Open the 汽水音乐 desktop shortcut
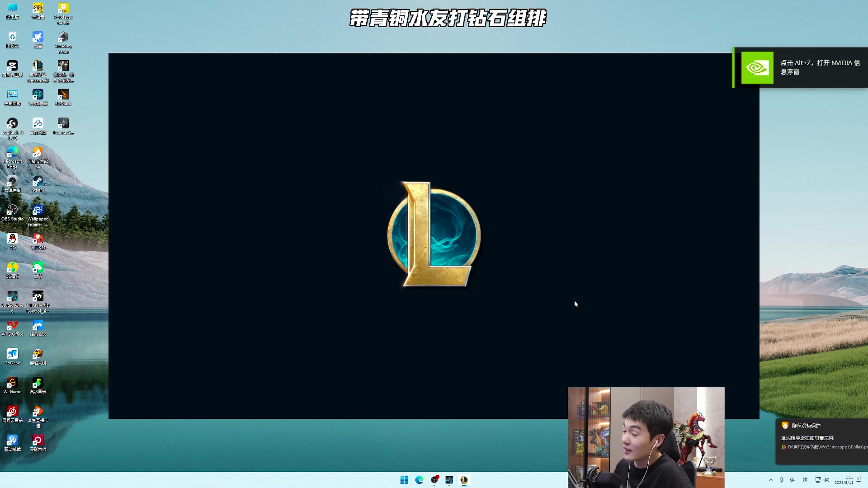The height and width of the screenshot is (488, 868). coord(38,386)
